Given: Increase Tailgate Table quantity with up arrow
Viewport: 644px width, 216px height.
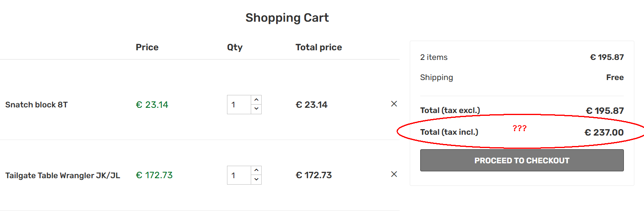Looking at the screenshot, I should (x=256, y=170).
